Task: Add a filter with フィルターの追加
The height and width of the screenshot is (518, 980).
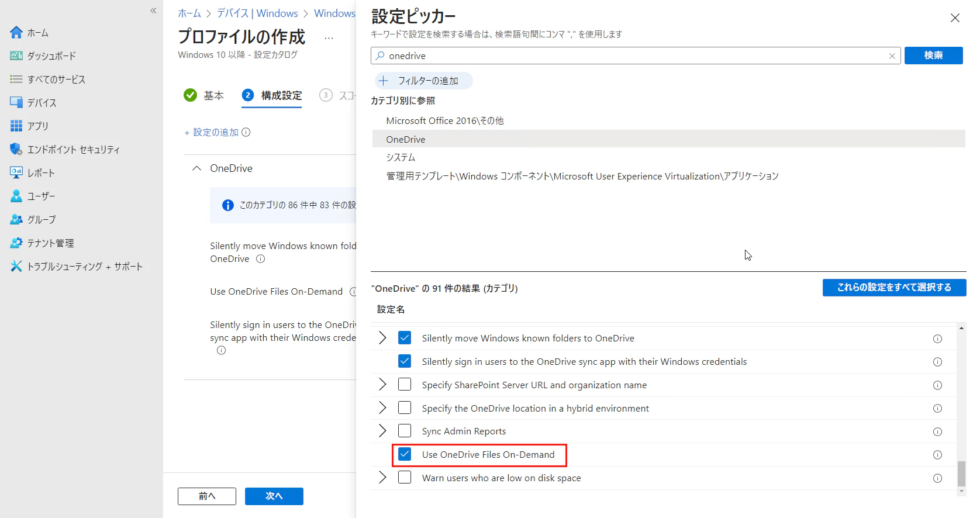Action: (423, 81)
